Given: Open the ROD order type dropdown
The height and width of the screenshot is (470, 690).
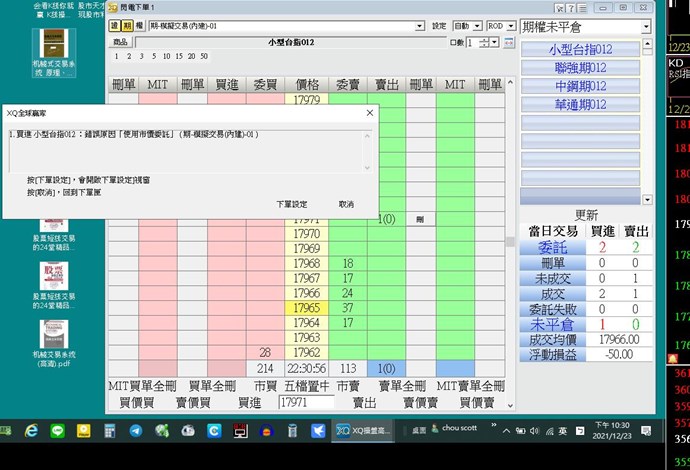Looking at the screenshot, I should [x=510, y=26].
